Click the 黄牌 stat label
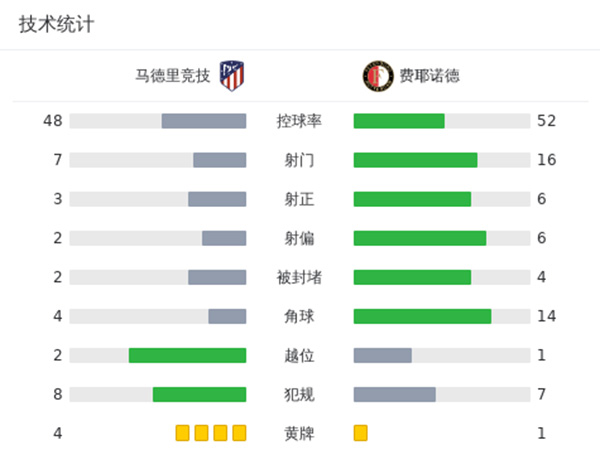Screen dimensions: 600x450 [x=299, y=433]
